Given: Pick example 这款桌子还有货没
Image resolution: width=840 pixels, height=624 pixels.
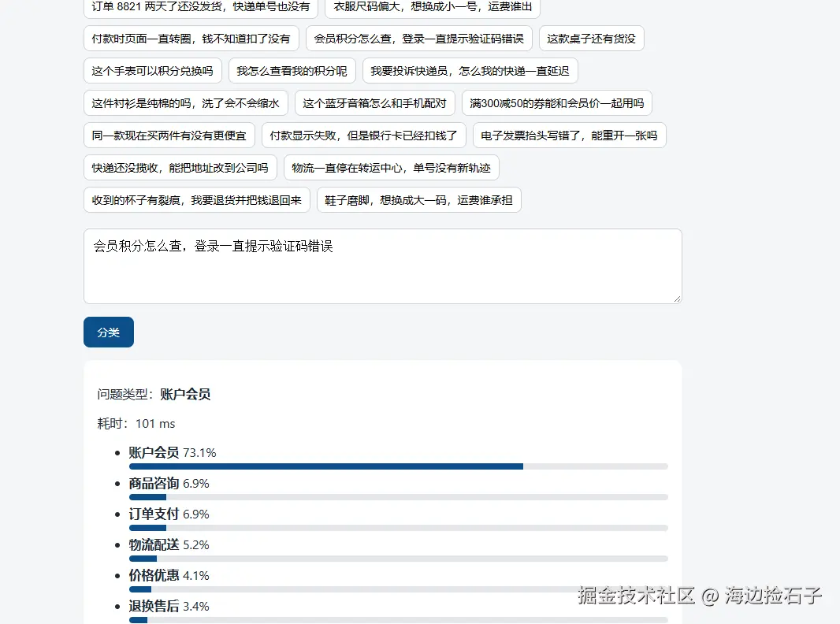Looking at the screenshot, I should click(592, 39).
